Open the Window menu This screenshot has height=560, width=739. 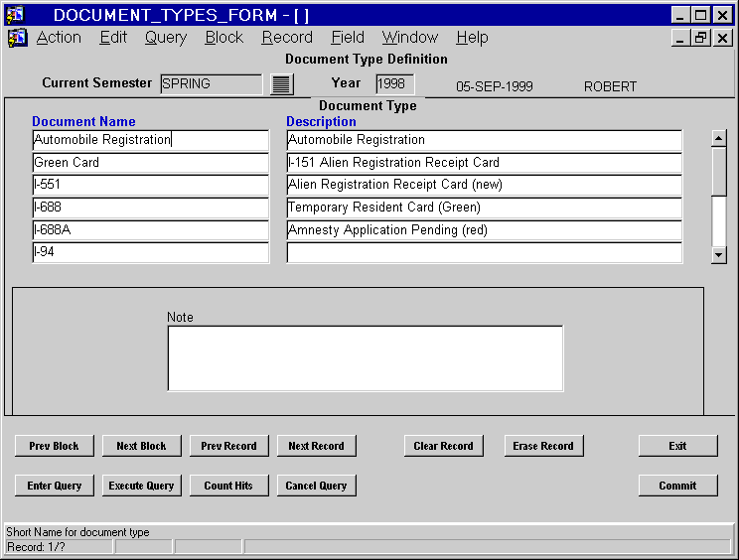click(x=410, y=37)
